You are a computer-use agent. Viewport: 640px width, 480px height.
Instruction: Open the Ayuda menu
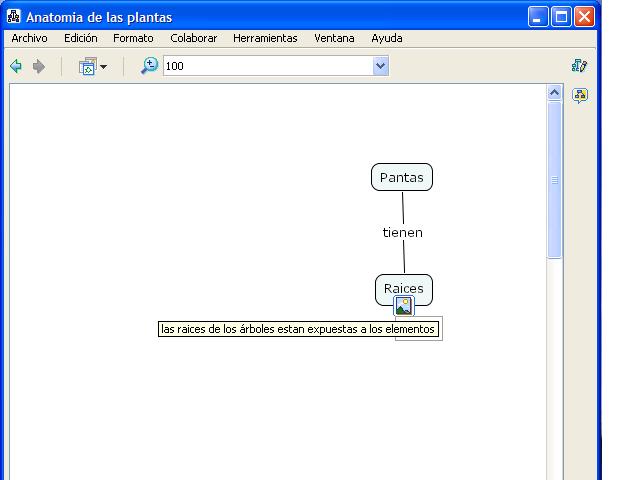click(387, 38)
